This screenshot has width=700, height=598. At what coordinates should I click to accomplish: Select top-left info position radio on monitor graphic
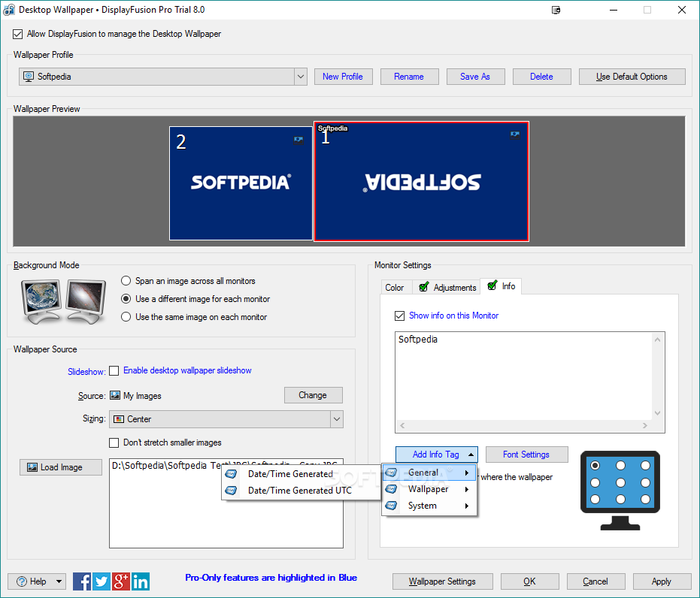[x=595, y=466]
